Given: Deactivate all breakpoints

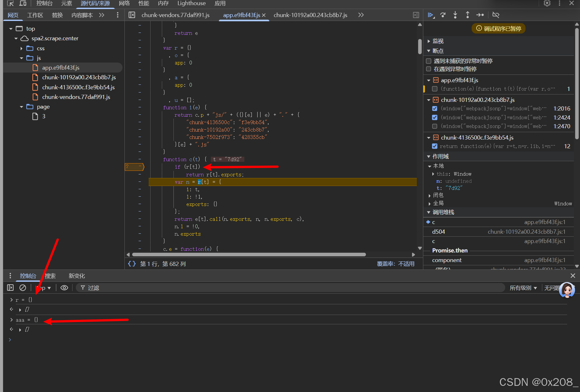Looking at the screenshot, I should pyautogui.click(x=496, y=15).
